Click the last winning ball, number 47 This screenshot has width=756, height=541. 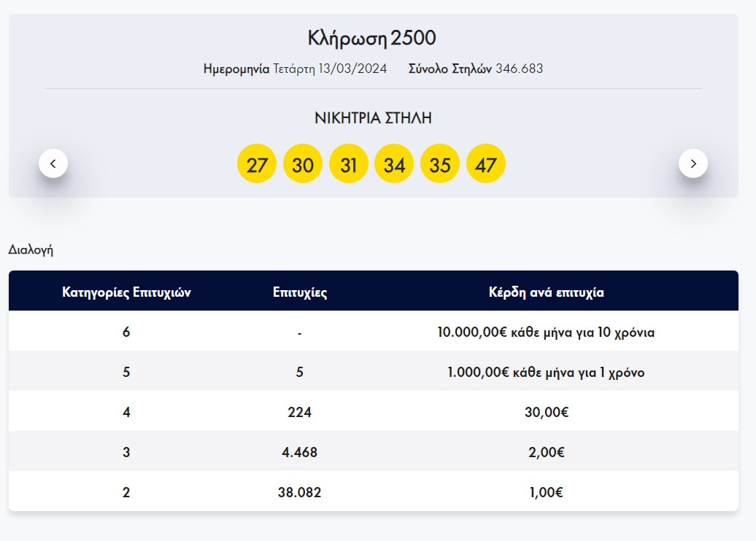486,163
